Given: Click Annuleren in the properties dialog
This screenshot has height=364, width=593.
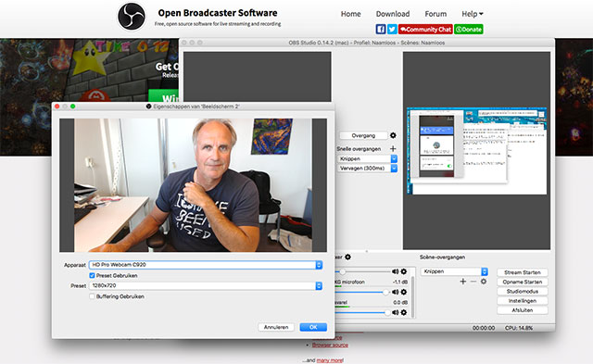Looking at the screenshot, I should (x=276, y=327).
